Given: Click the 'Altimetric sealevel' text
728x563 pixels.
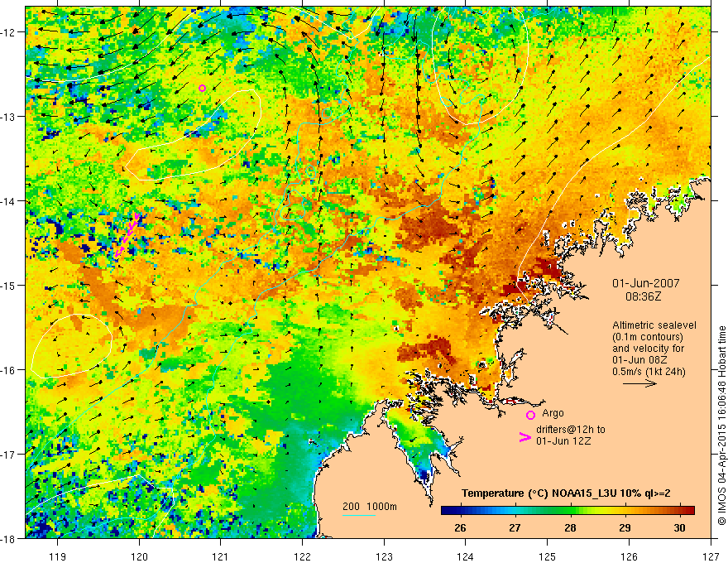Looking at the screenshot, I should 654,325.
